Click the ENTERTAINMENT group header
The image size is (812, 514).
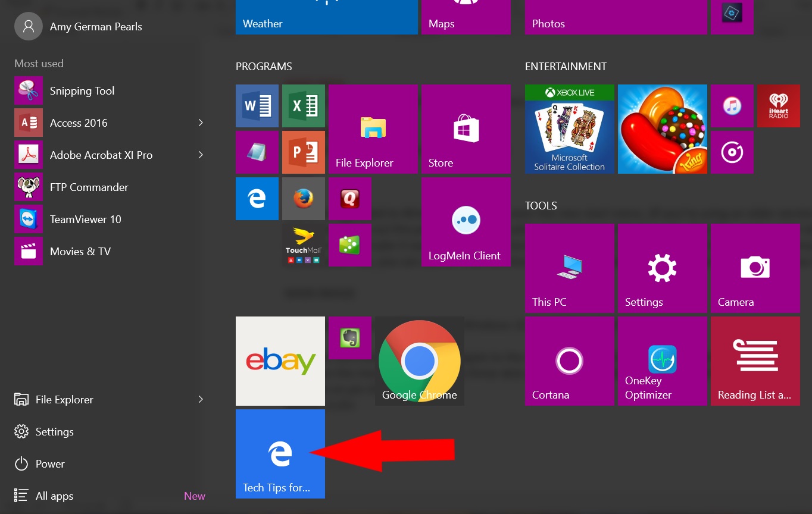point(566,67)
